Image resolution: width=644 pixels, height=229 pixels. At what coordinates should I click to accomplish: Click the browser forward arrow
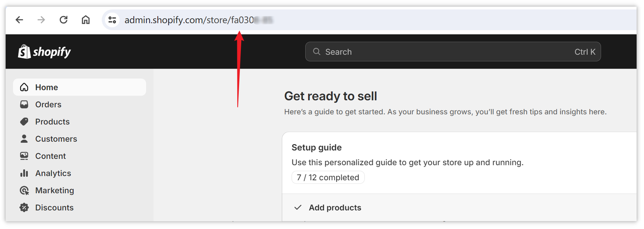click(x=41, y=20)
